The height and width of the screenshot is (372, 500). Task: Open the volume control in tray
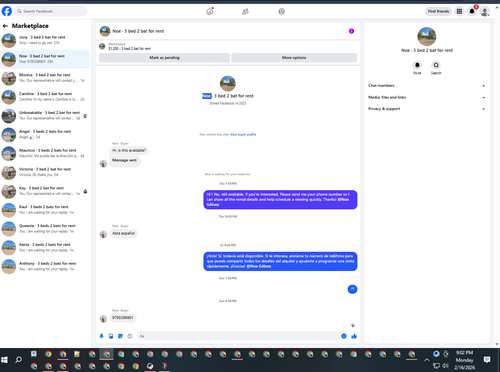pos(445,366)
